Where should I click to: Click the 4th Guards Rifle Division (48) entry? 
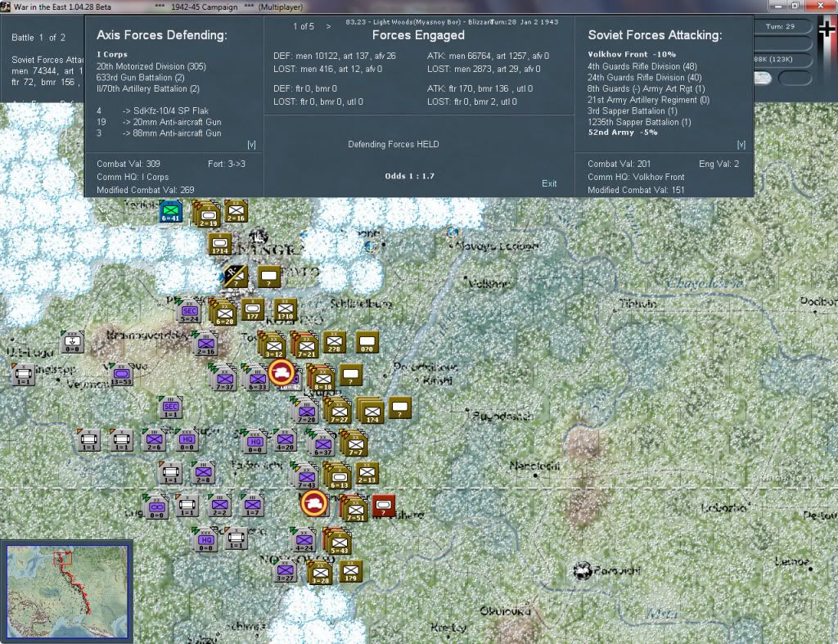tap(642, 66)
